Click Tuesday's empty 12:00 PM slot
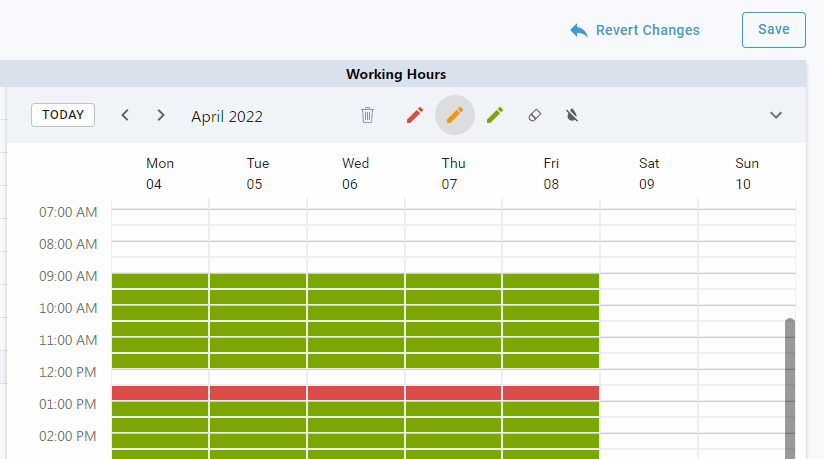 tap(258, 376)
